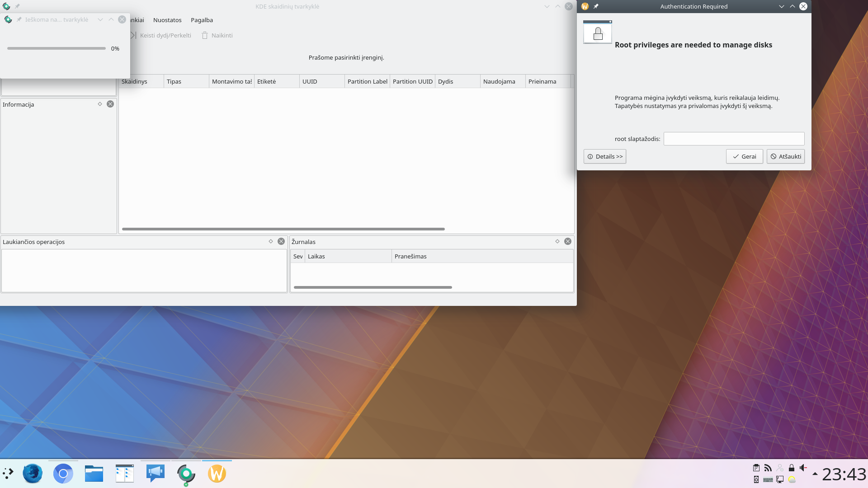Click the Atšaukti button
Image resolution: width=868 pixels, height=488 pixels.
pos(785,156)
